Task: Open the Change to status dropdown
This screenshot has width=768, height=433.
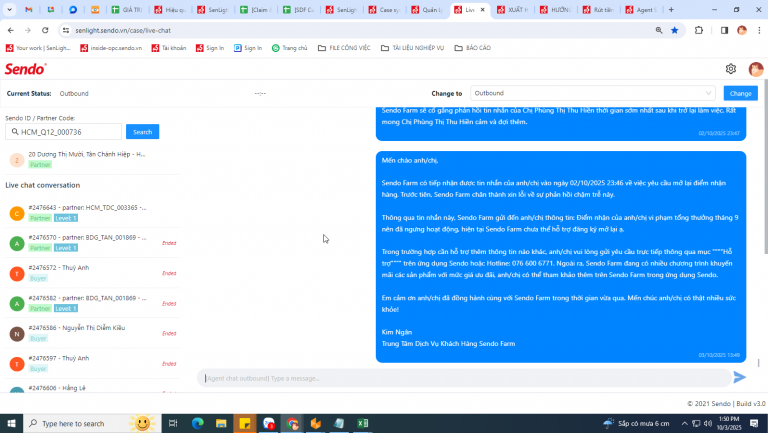Action: (x=593, y=93)
